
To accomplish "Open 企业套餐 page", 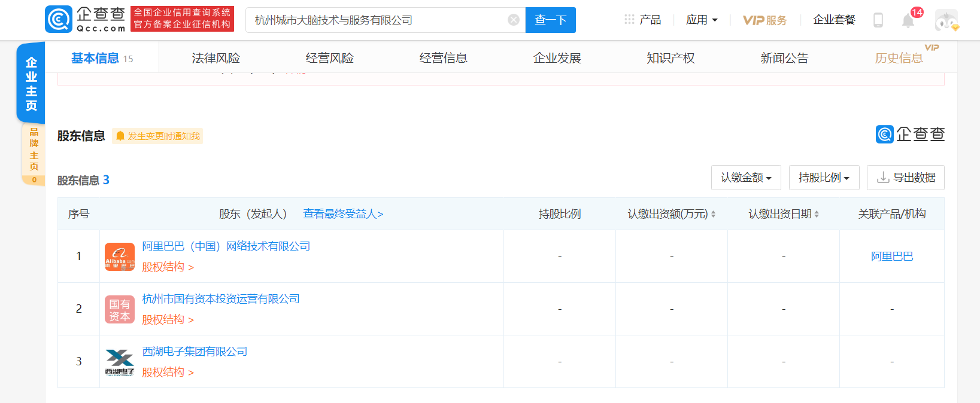I will (x=834, y=20).
